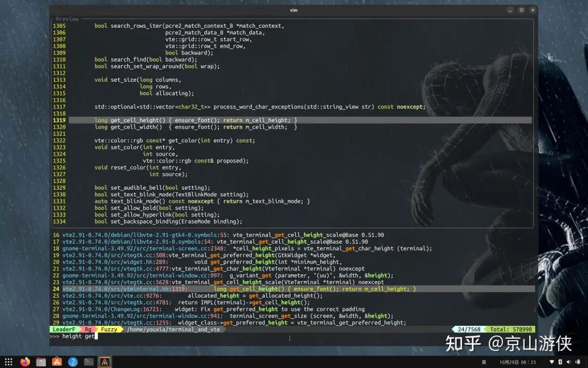The height and width of the screenshot is (368, 588).
Task: Click the Preview popup title label
Action: point(67,19)
